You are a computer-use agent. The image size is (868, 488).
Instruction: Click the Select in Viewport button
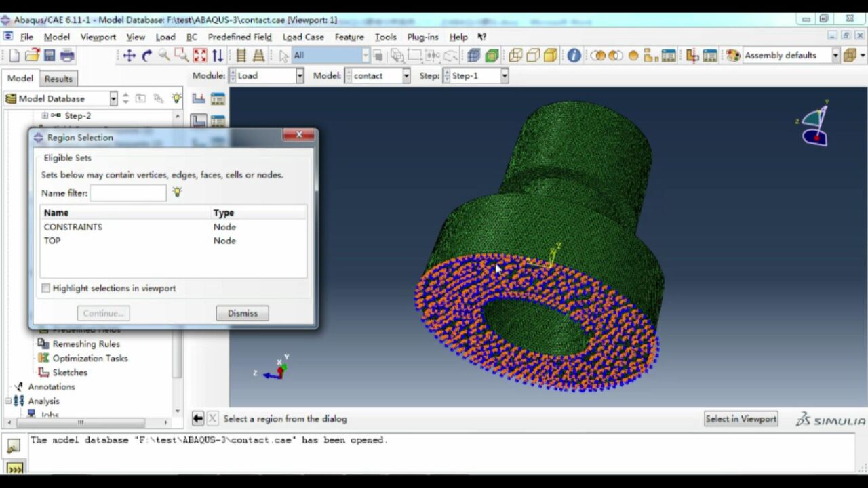click(x=741, y=419)
